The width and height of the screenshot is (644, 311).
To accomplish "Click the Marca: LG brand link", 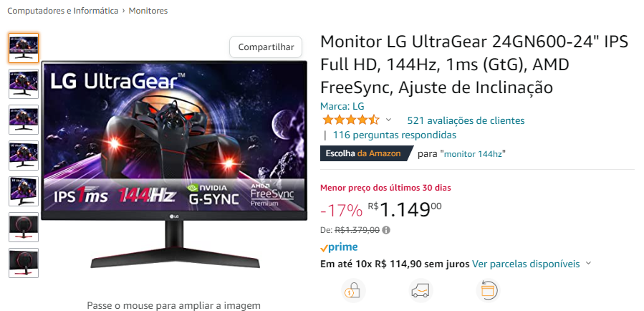I will pos(342,106).
